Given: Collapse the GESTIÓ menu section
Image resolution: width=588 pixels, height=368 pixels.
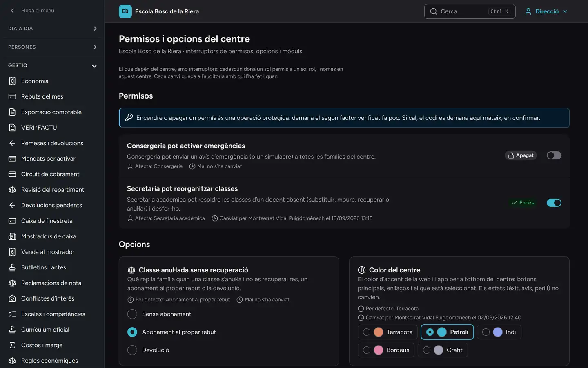Looking at the screenshot, I should click(x=52, y=65).
